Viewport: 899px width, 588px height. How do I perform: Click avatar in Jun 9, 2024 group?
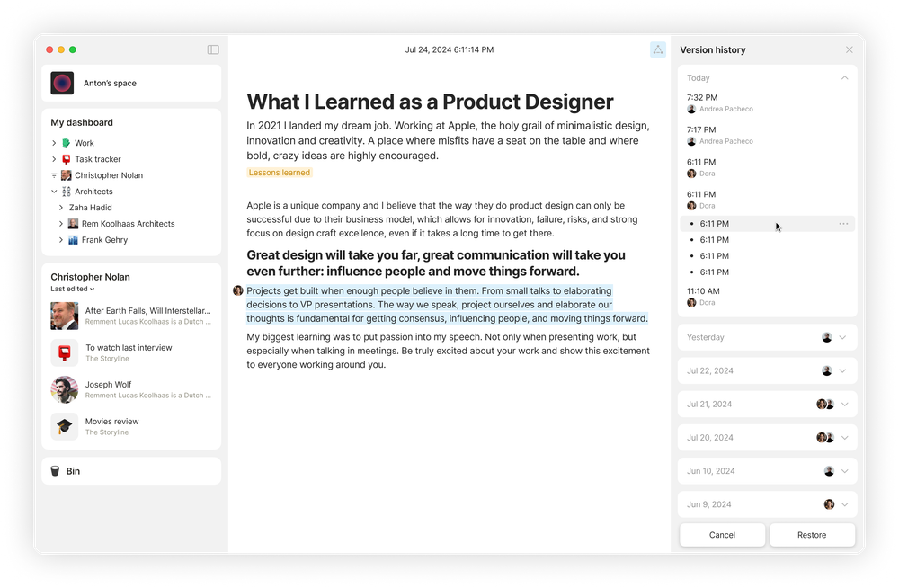(829, 504)
